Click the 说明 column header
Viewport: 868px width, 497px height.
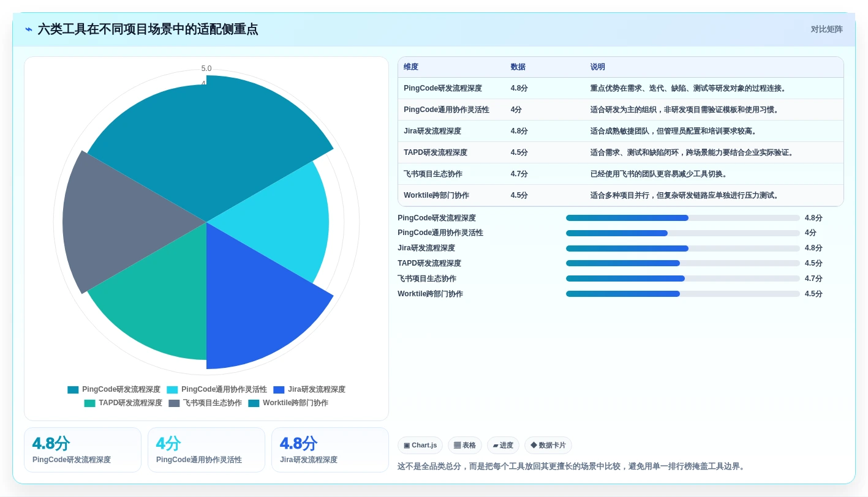click(598, 67)
